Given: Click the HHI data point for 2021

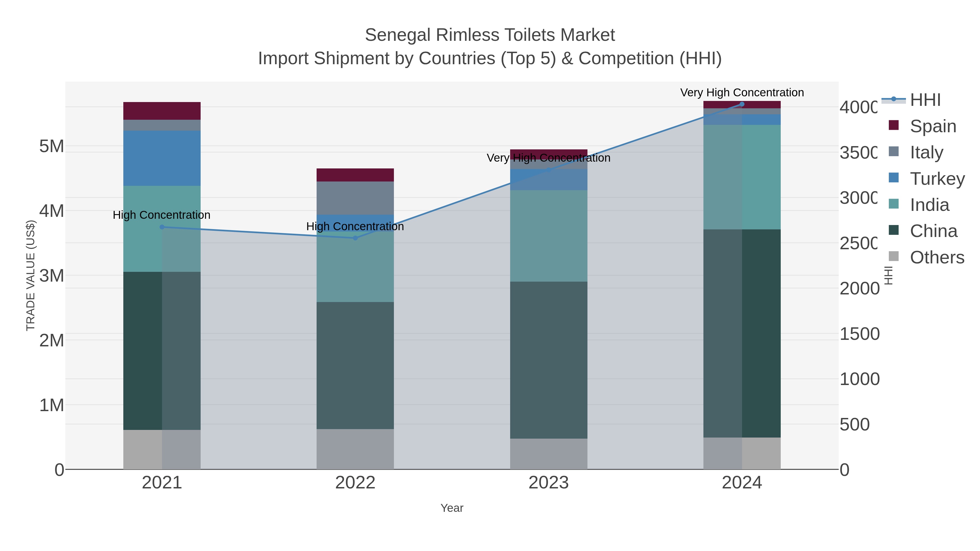Looking at the screenshot, I should tap(162, 227).
